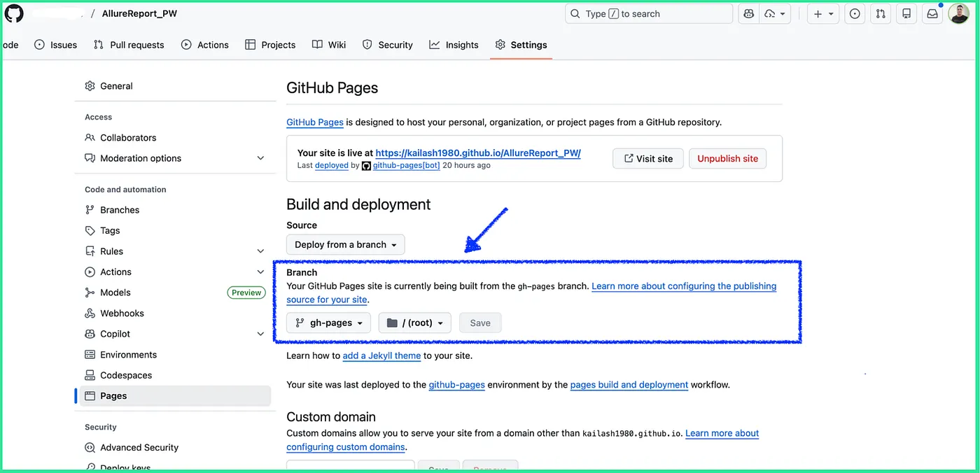Viewport: 980px width, 473px height.
Task: Open the live site URL link
Action: pos(478,153)
